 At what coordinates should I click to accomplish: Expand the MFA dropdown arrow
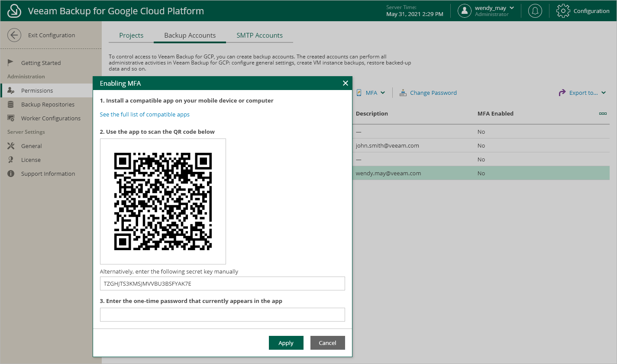click(383, 93)
